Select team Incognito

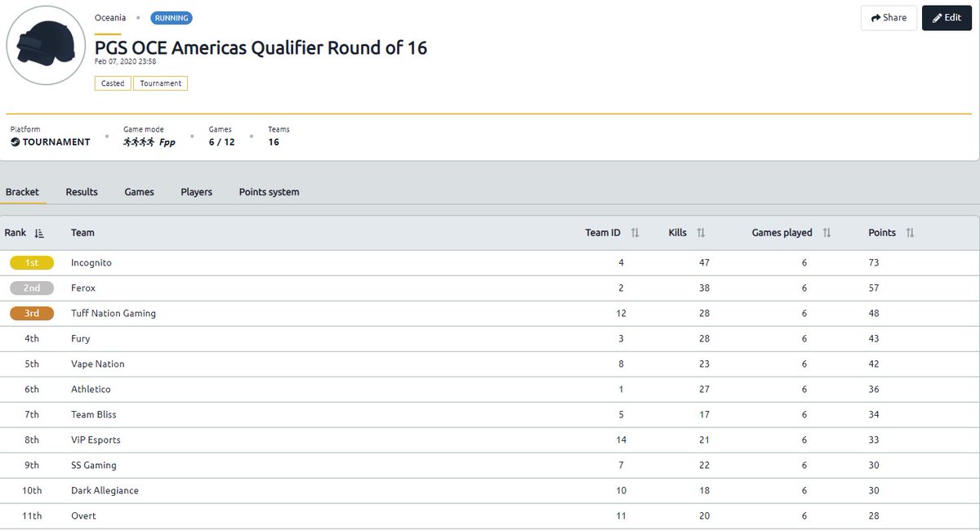click(x=91, y=263)
